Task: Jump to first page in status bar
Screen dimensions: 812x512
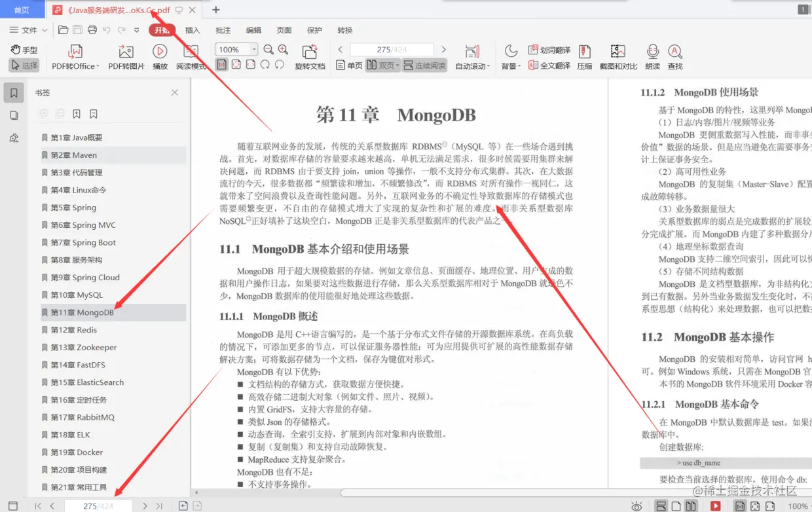Action: (38, 506)
